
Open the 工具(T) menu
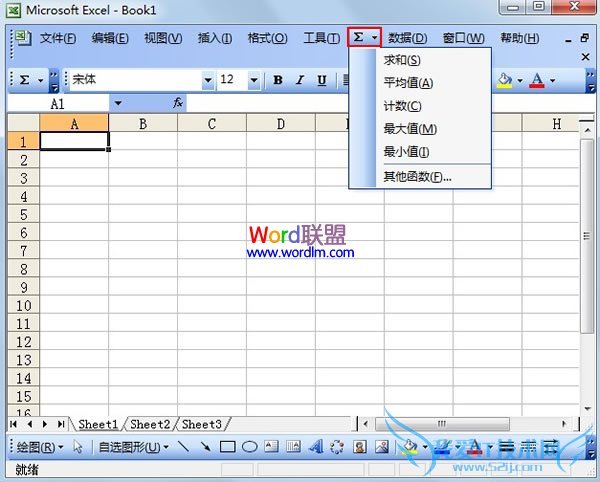tap(321, 38)
